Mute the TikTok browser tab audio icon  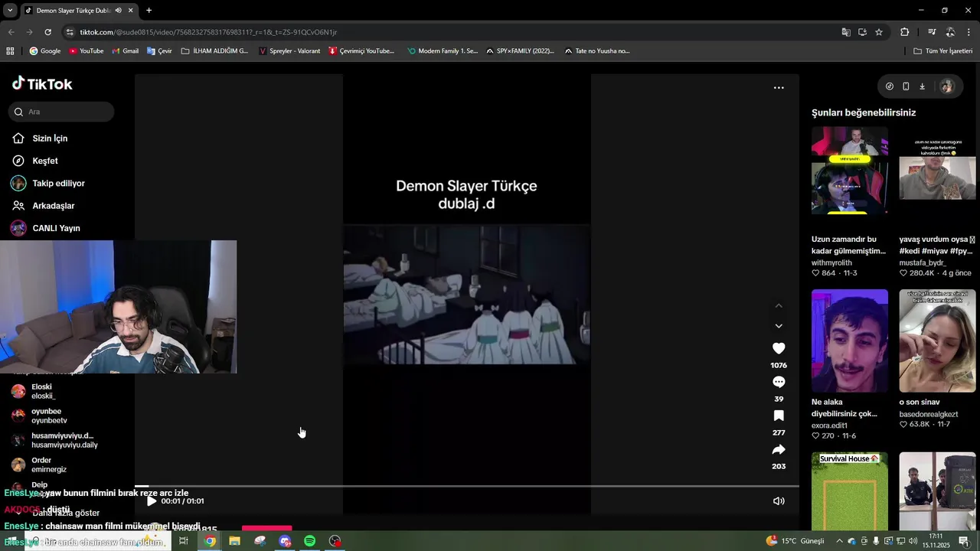click(x=118, y=11)
